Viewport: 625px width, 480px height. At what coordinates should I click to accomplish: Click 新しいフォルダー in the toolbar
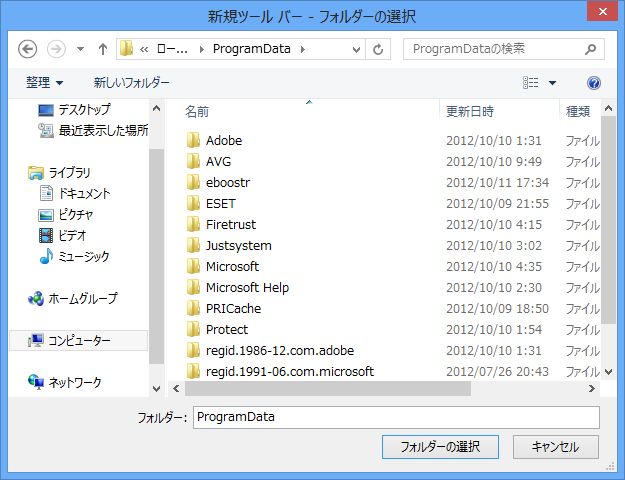[x=131, y=82]
